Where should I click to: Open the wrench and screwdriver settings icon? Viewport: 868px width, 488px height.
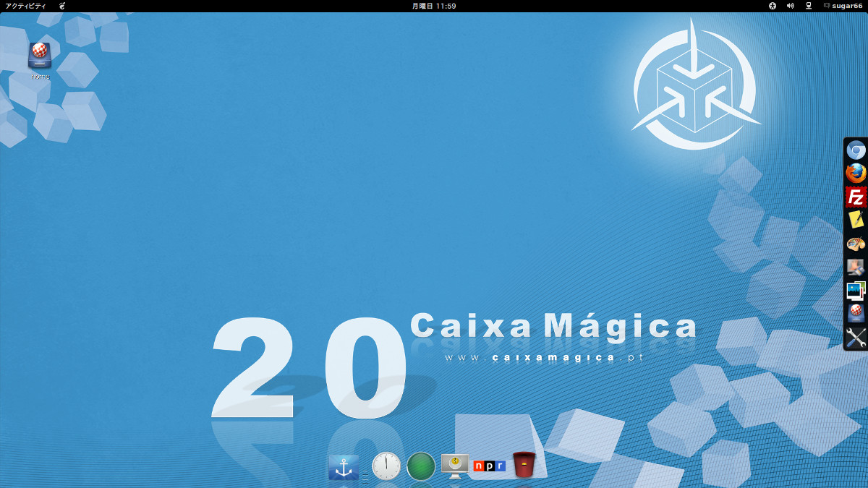[x=856, y=338]
